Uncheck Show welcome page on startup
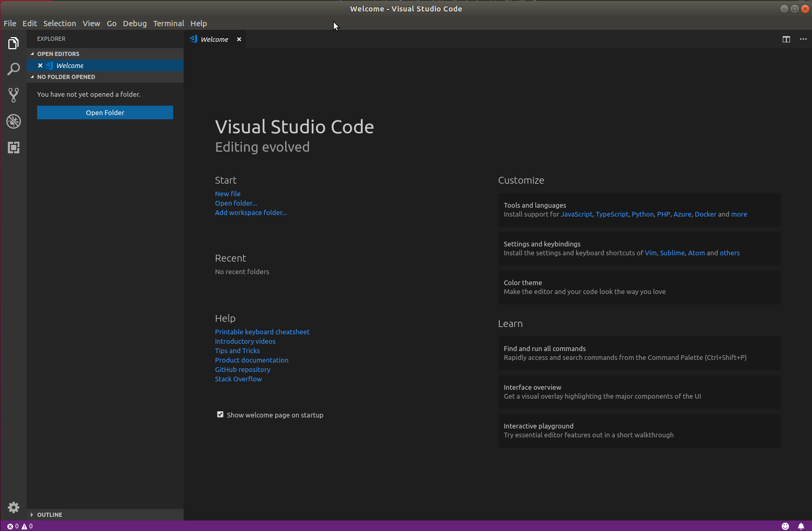The height and width of the screenshot is (531, 812). (220, 414)
